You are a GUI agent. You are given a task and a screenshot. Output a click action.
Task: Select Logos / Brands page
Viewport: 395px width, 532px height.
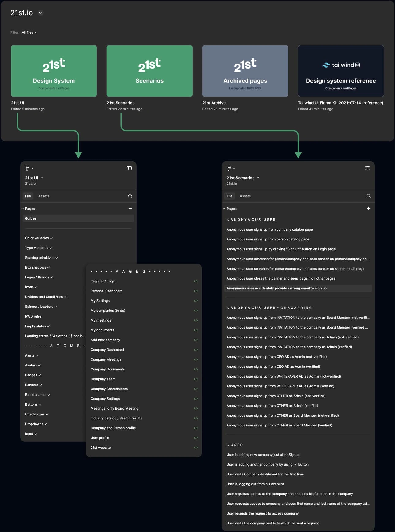point(39,277)
